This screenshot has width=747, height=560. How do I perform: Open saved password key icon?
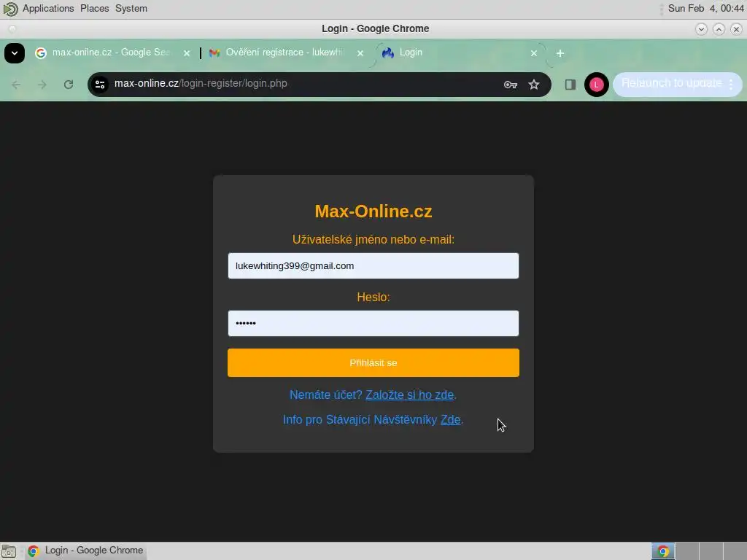click(510, 85)
